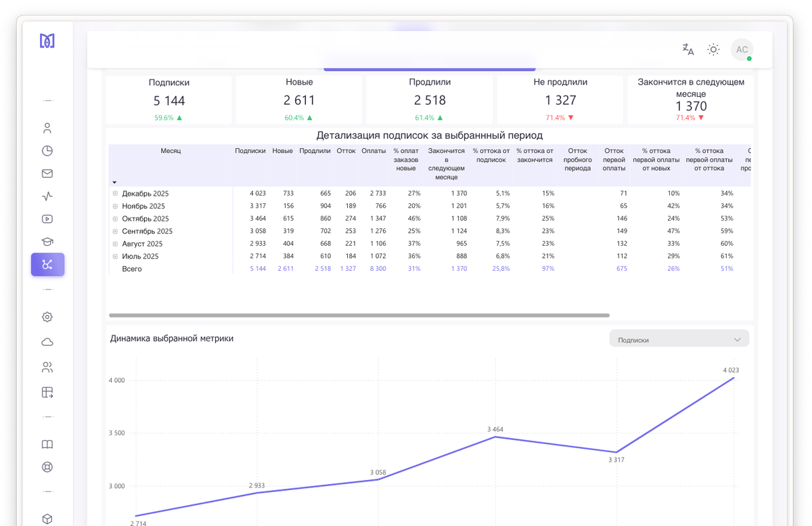The height and width of the screenshot is (526, 812).
Task: Click the translate language icon
Action: pyautogui.click(x=688, y=49)
